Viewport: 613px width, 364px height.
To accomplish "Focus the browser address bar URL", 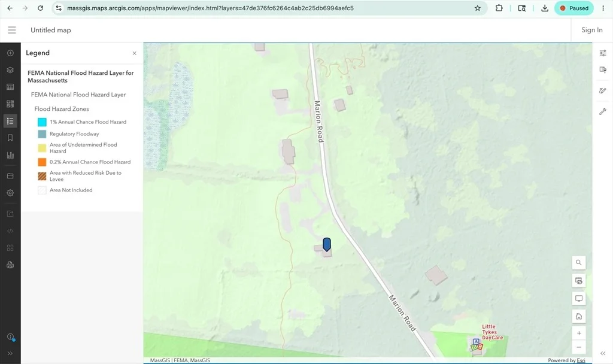I will pyautogui.click(x=210, y=8).
